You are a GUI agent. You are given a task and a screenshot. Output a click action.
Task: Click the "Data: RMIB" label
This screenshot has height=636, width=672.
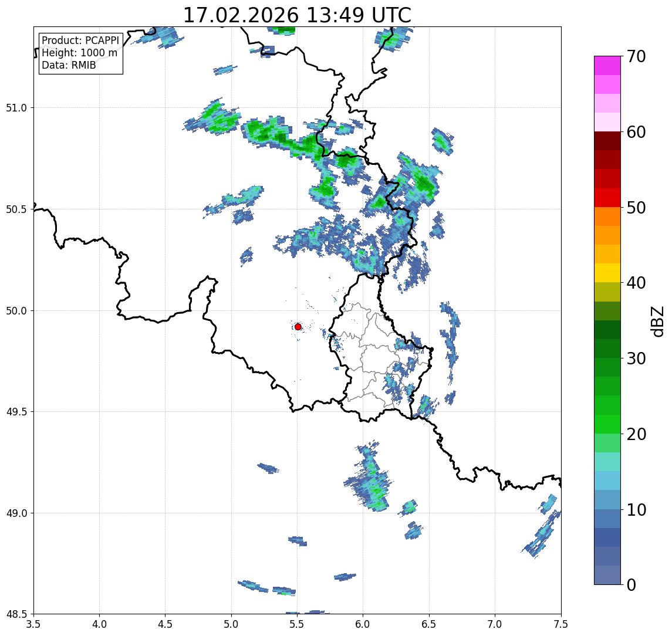tap(69, 65)
